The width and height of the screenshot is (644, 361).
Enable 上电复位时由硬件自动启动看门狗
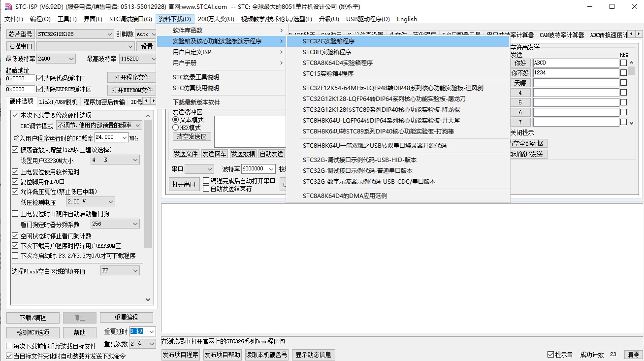[15, 214]
